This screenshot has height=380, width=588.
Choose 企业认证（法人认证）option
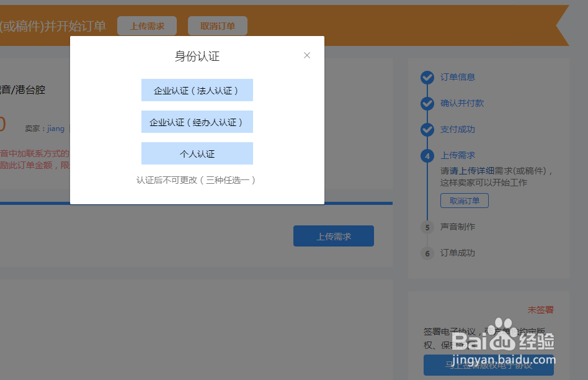(x=197, y=90)
